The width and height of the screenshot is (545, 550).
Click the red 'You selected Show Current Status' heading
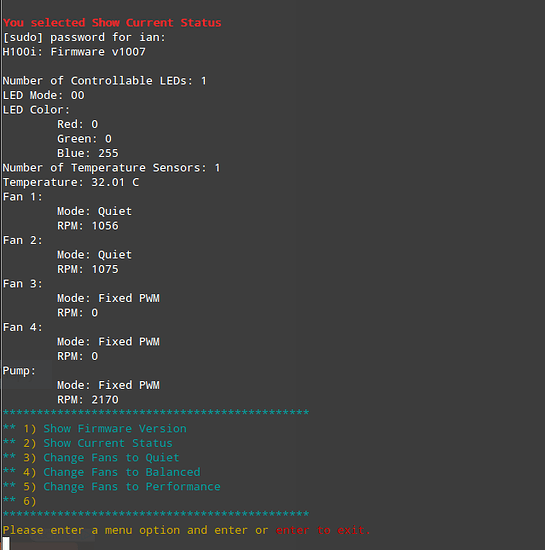click(x=112, y=23)
